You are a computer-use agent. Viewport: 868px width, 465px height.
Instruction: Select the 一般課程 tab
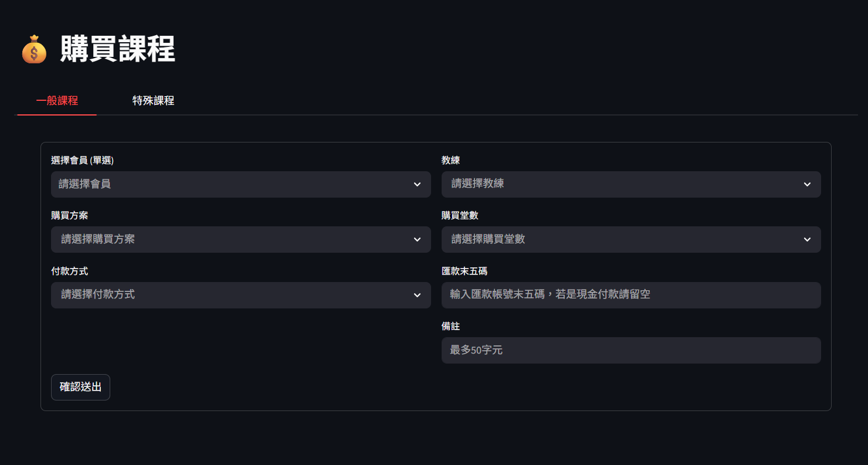coord(56,100)
